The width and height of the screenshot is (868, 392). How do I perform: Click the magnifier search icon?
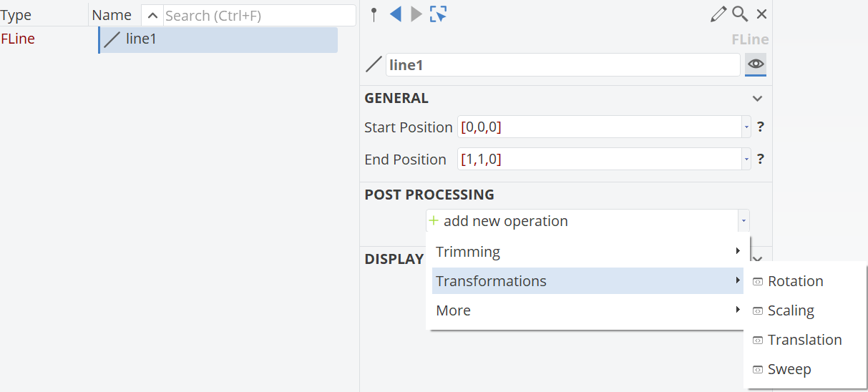[740, 14]
